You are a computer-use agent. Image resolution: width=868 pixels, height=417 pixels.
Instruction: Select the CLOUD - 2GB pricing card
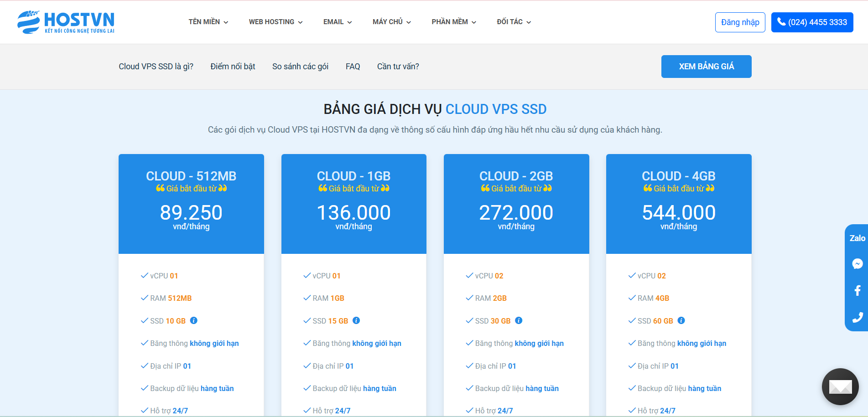516,204
